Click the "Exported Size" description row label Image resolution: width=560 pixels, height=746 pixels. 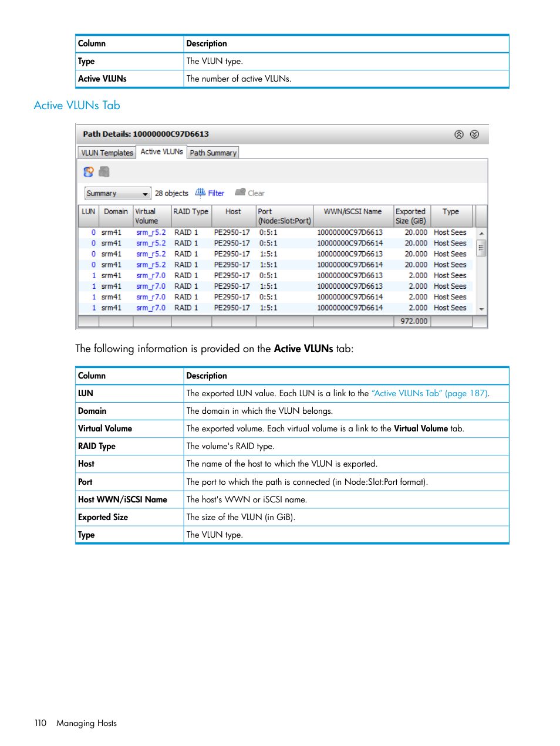click(x=103, y=517)
